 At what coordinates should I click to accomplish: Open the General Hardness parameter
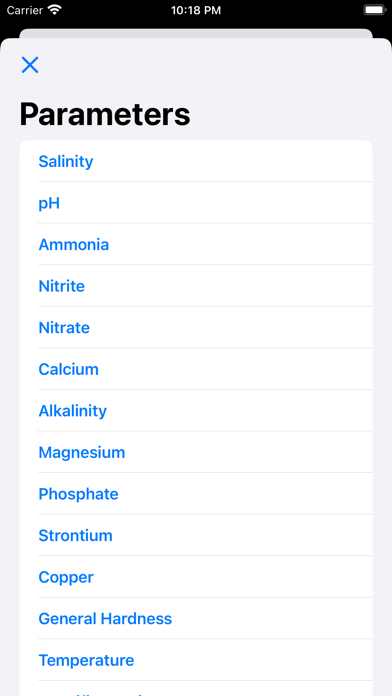(x=196, y=619)
